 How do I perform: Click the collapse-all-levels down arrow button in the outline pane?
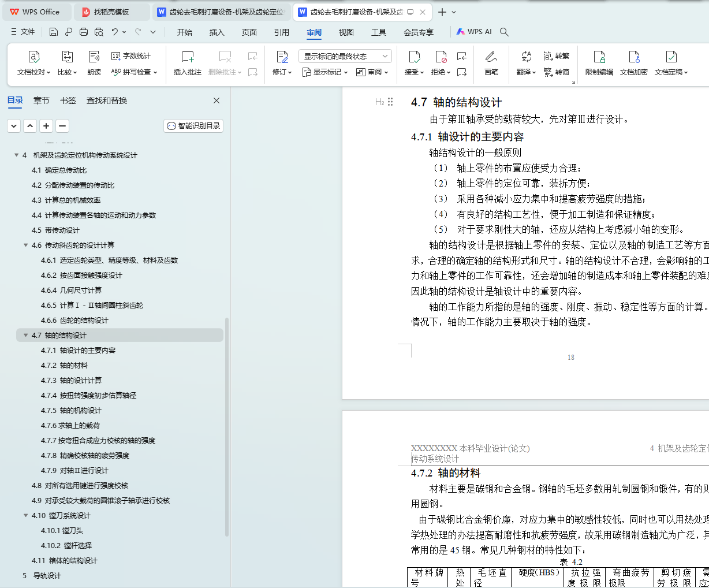pos(14,126)
